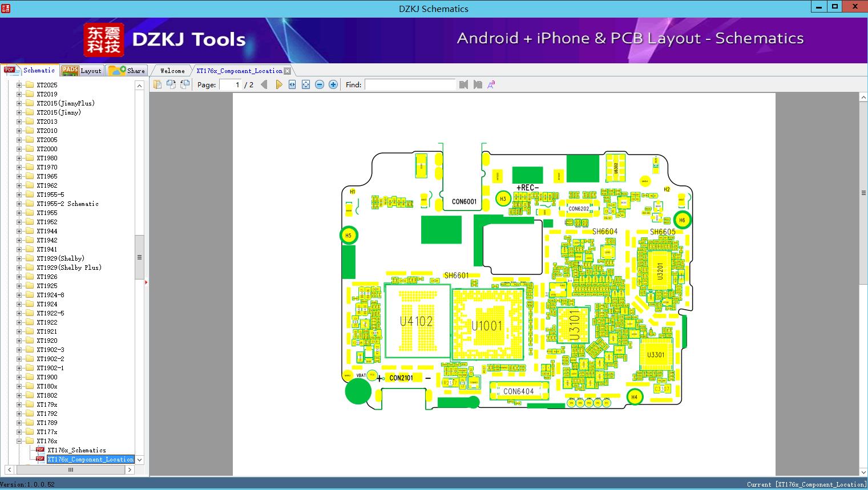Click the document view scroll down arrow
This screenshot has width=868, height=490.
pos(863,472)
